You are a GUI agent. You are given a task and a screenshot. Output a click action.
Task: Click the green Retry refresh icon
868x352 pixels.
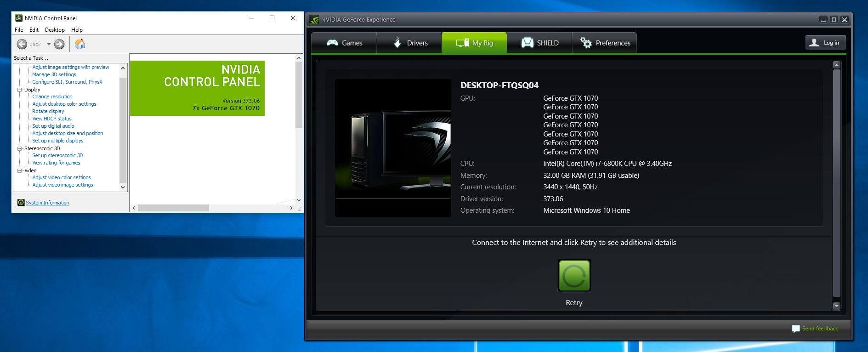[574, 276]
